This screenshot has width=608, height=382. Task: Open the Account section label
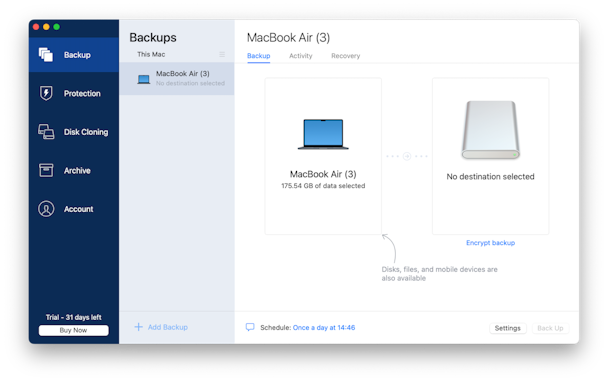click(x=79, y=209)
